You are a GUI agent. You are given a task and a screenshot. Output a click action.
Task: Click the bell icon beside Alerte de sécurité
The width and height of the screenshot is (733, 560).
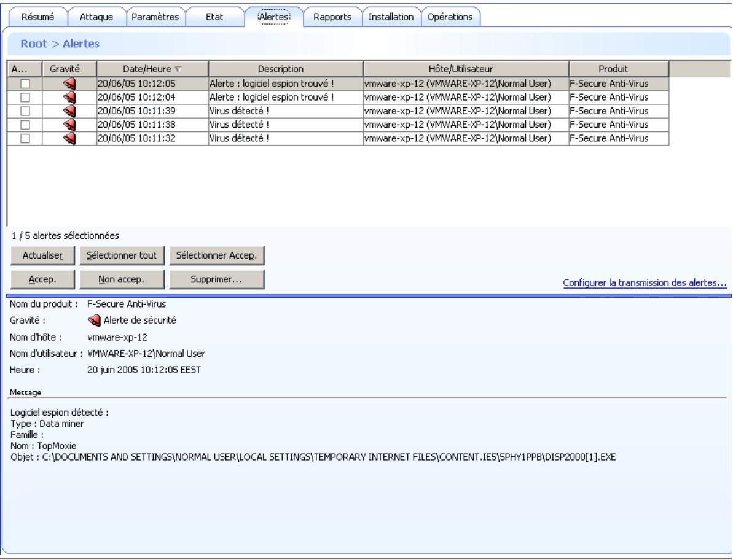(94, 321)
